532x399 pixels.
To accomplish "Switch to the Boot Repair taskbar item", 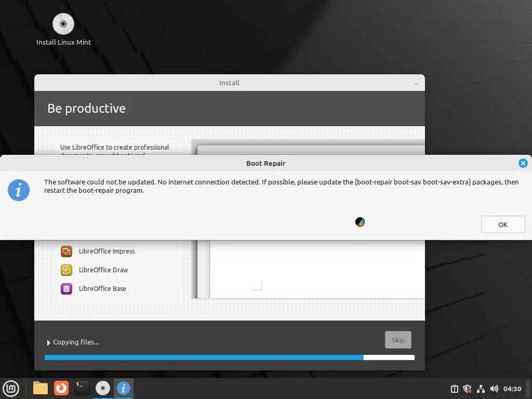I will [124, 388].
